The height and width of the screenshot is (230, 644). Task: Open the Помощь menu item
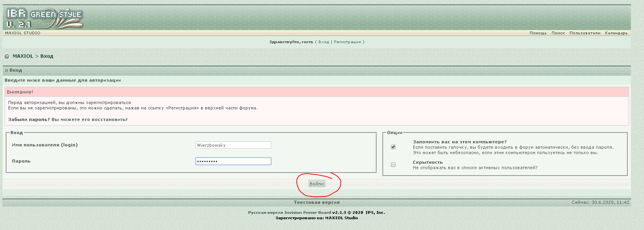pyautogui.click(x=538, y=33)
